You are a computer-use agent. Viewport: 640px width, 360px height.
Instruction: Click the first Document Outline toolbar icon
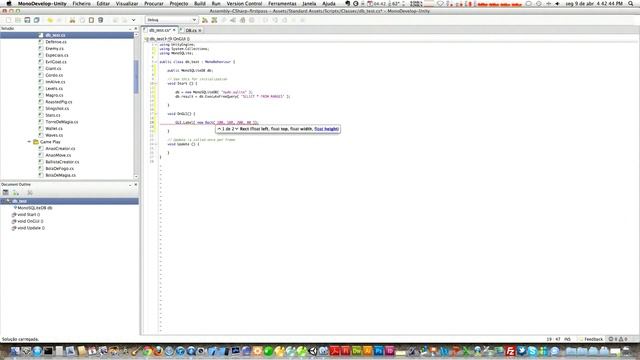pyautogui.click(x=6, y=193)
